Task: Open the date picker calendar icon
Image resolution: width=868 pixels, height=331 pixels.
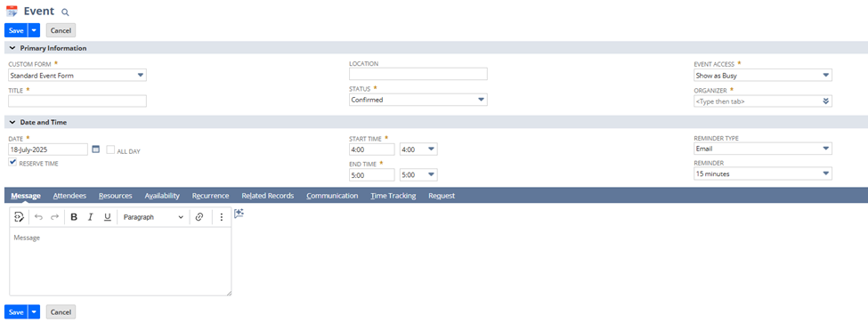Action: pos(95,149)
